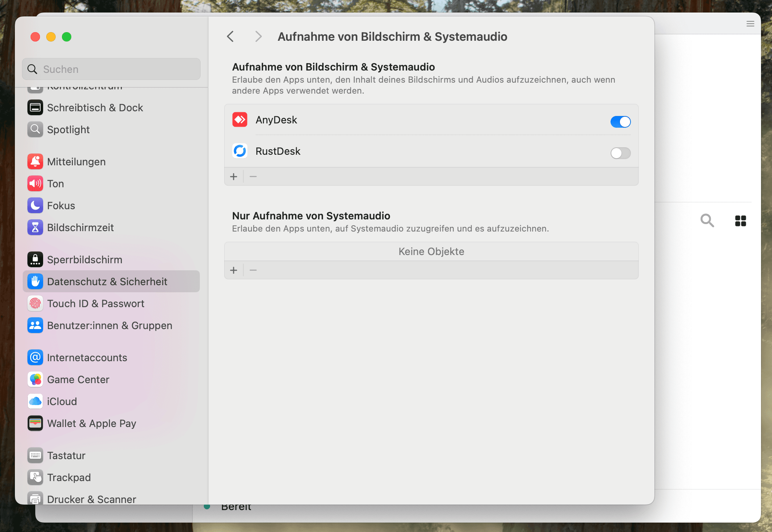Click the search magnifier in the Suchen field
Image resolution: width=772 pixels, height=532 pixels.
coord(33,69)
